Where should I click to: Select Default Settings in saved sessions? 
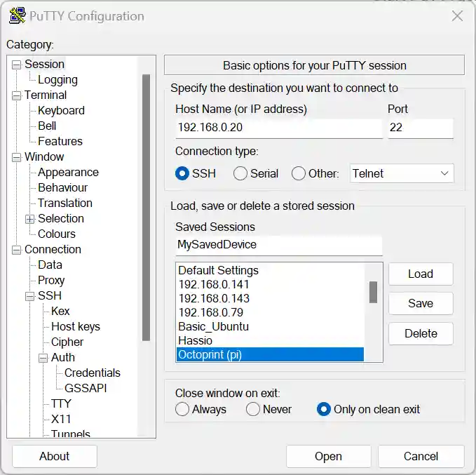pos(270,270)
